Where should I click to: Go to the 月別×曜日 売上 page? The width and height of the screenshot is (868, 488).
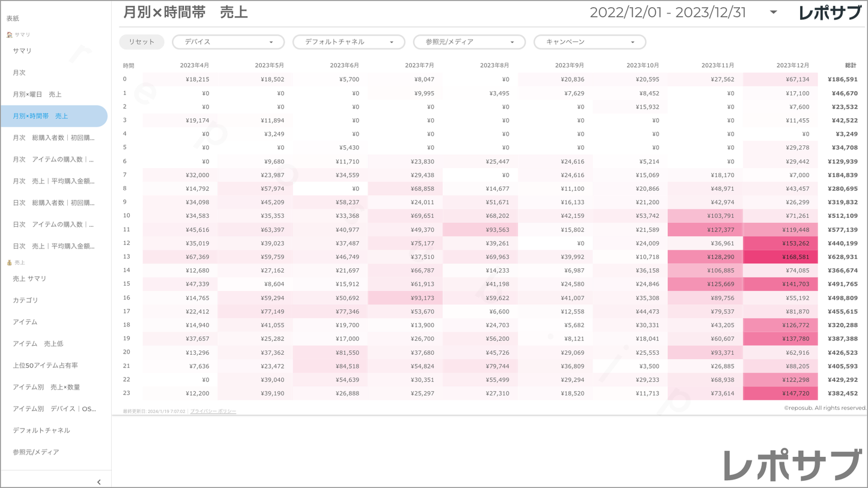click(37, 94)
